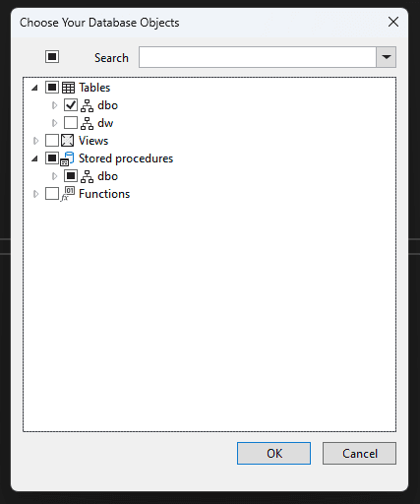This screenshot has height=504, width=420.
Task: Click the dbo schema icon under Tables
Action: [x=87, y=105]
